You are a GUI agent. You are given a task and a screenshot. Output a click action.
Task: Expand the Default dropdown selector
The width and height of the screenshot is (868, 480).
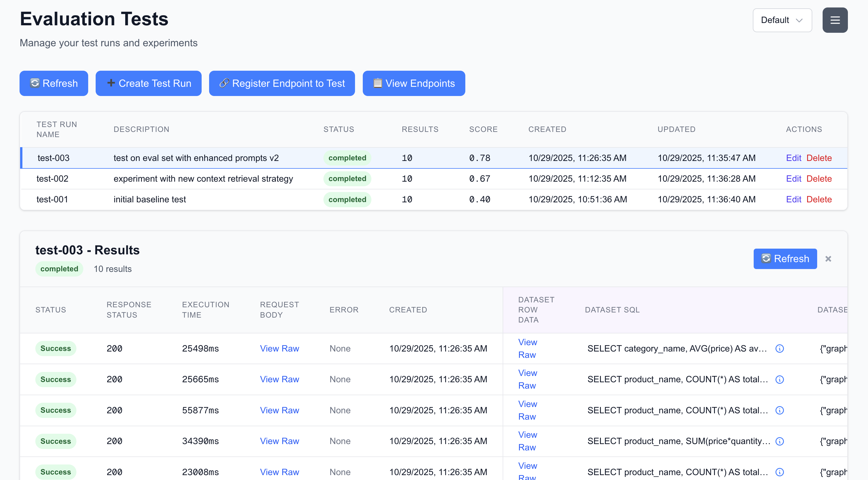(x=782, y=20)
